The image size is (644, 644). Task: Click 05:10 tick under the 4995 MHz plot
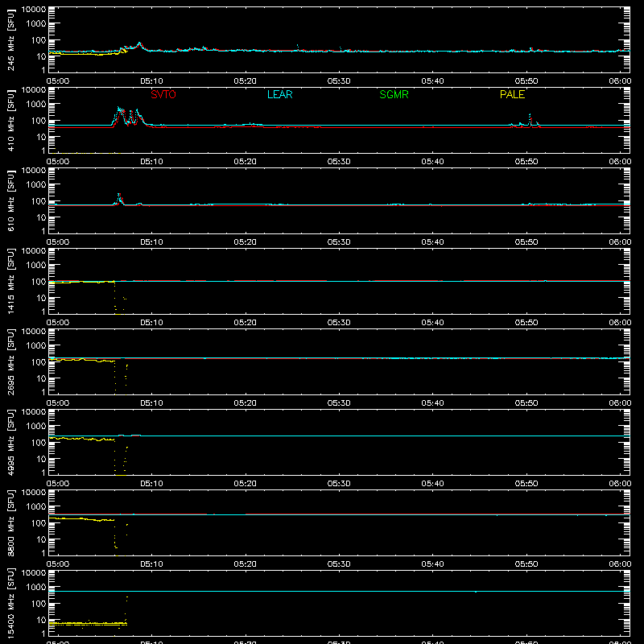coord(151,484)
